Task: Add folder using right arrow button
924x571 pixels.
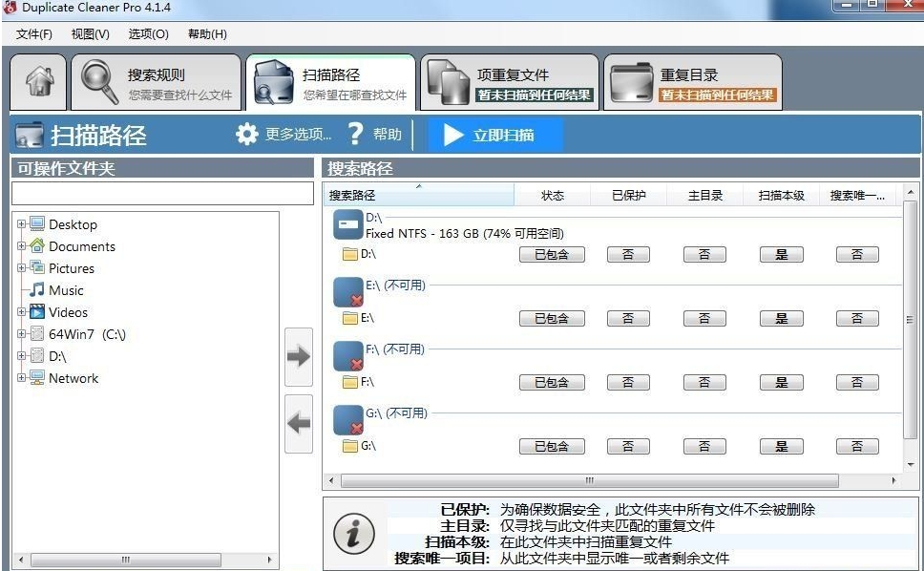Action: pyautogui.click(x=299, y=356)
